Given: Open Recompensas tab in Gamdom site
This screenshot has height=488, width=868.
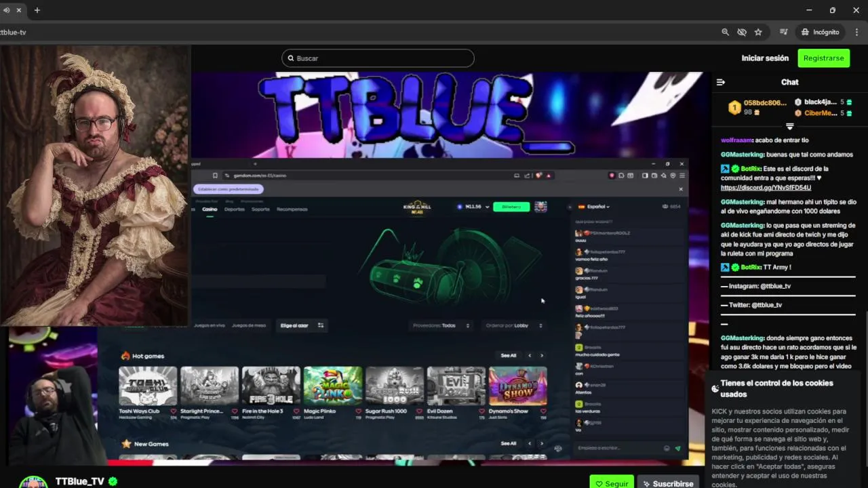Looking at the screenshot, I should (x=292, y=209).
